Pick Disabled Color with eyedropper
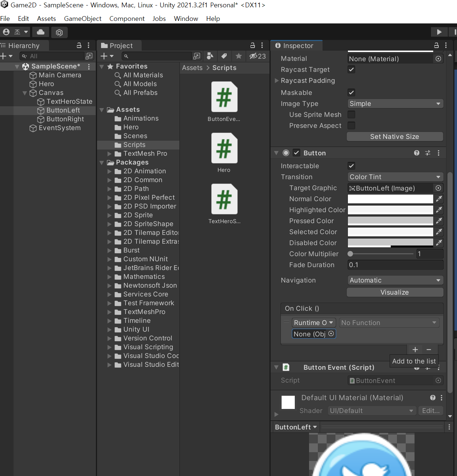Screen dimensions: 457x476 tap(439, 243)
